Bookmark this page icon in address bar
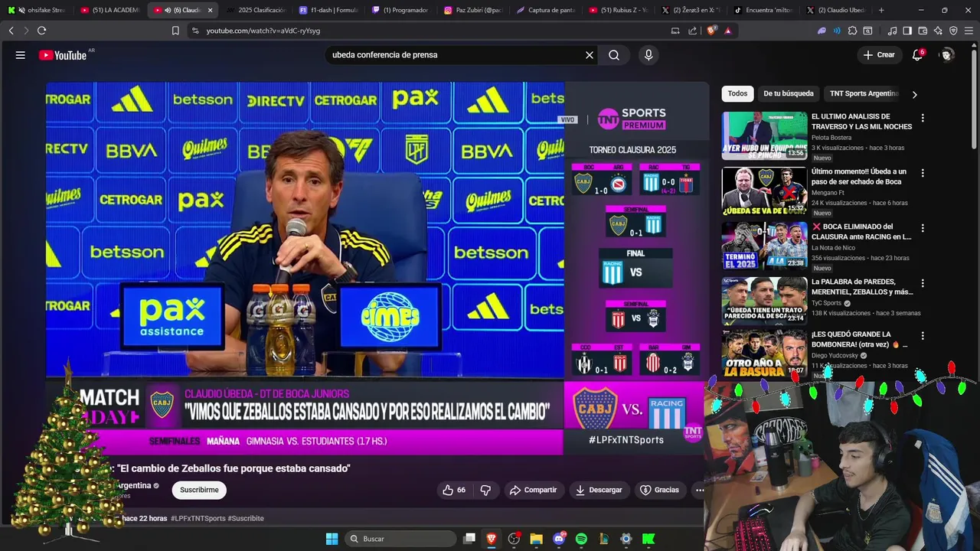The width and height of the screenshot is (980, 551). pos(175,31)
